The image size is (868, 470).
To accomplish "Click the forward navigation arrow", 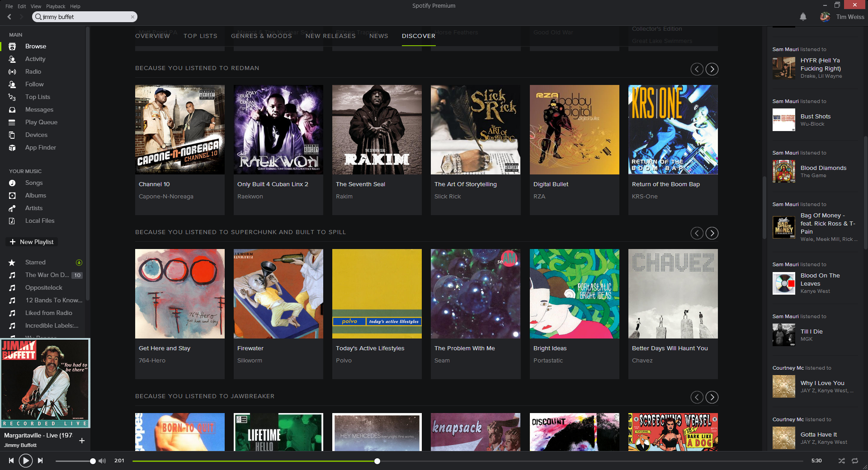I will (x=21, y=17).
